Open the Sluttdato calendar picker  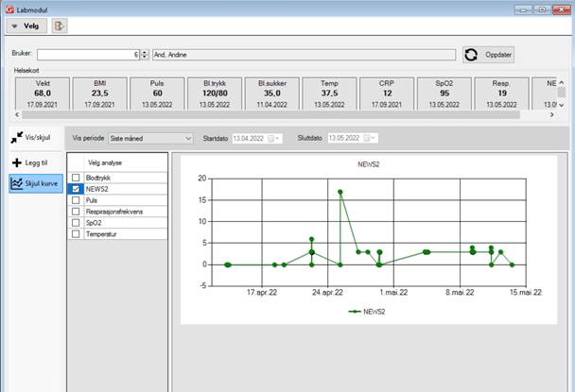(369, 138)
